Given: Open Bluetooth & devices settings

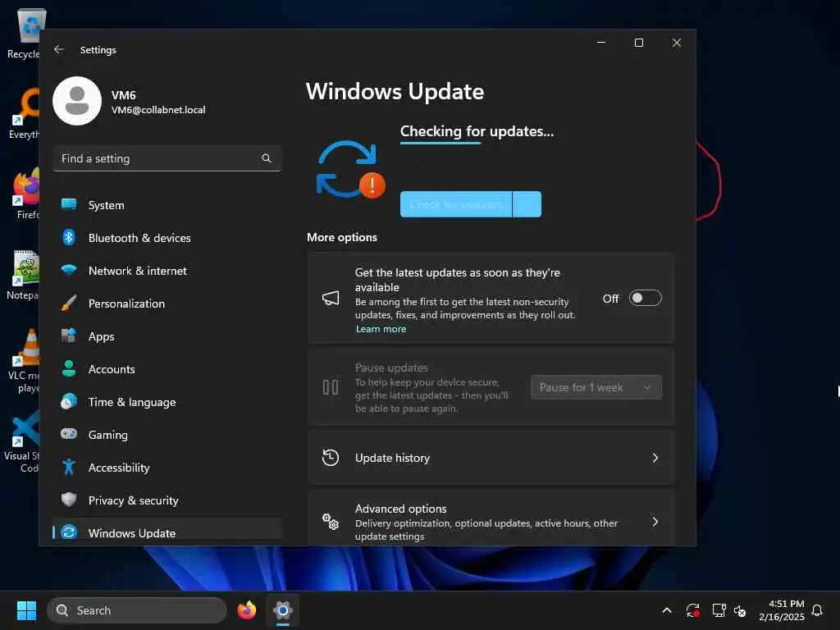Looking at the screenshot, I should point(167,237).
